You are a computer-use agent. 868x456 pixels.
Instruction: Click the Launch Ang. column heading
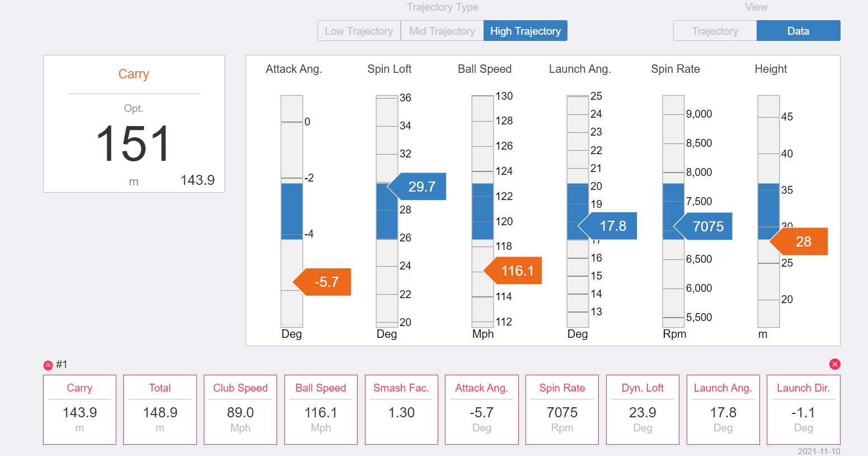pyautogui.click(x=580, y=69)
